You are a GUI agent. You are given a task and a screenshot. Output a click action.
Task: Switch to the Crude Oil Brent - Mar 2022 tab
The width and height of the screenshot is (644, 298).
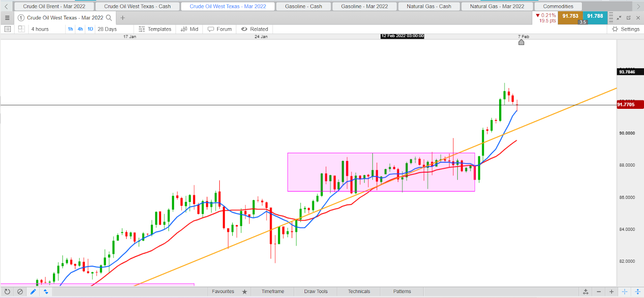pos(54,6)
